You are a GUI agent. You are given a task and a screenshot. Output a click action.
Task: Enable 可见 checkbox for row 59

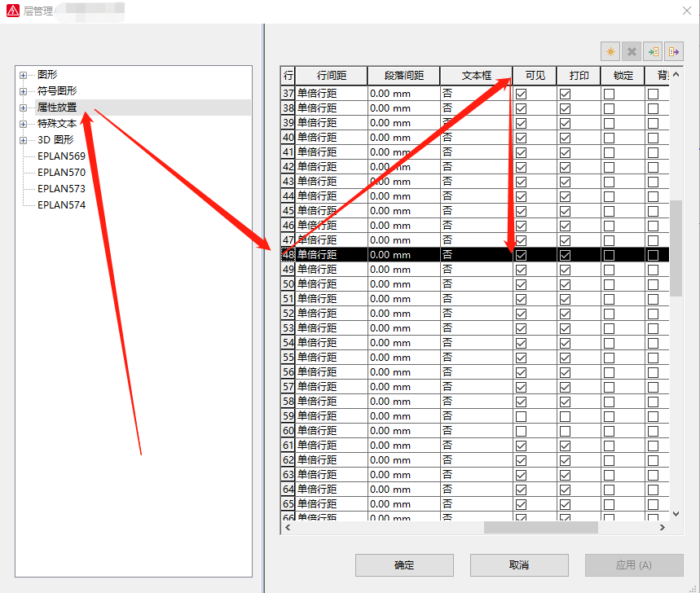pyautogui.click(x=522, y=416)
